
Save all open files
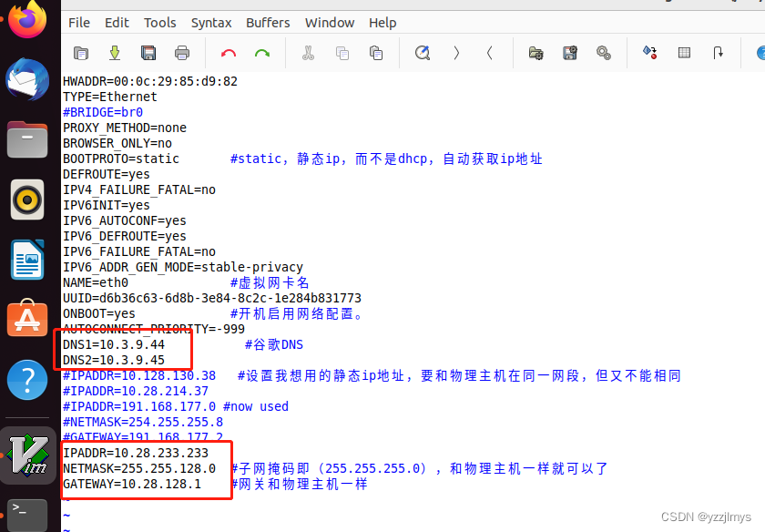click(148, 53)
